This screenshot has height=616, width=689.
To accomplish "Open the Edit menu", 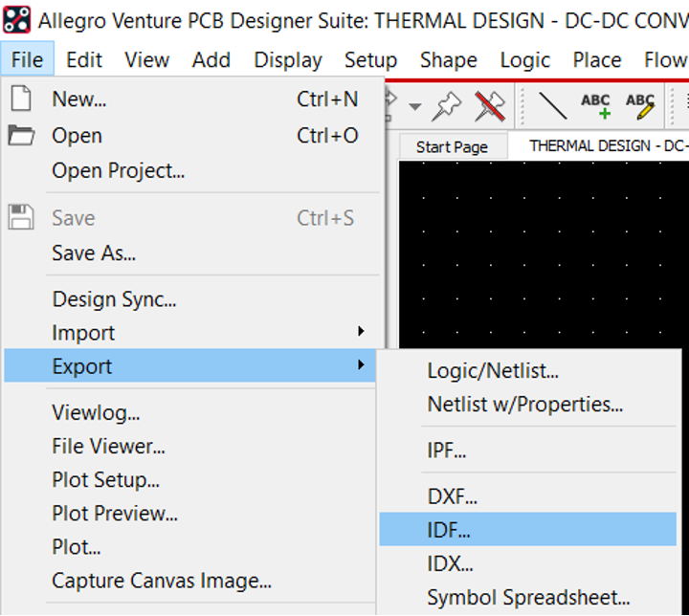I will 84,59.
